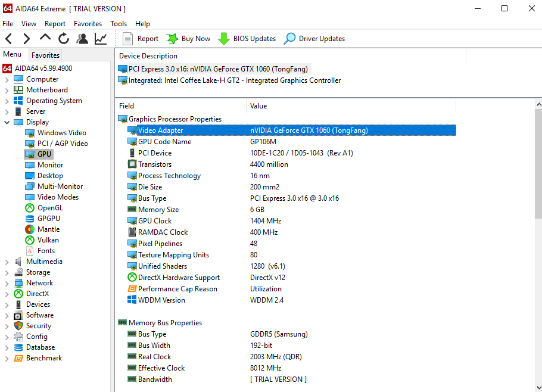Viewport: 542px width, 392px height.
Task: Open the View menu
Action: [x=29, y=23]
